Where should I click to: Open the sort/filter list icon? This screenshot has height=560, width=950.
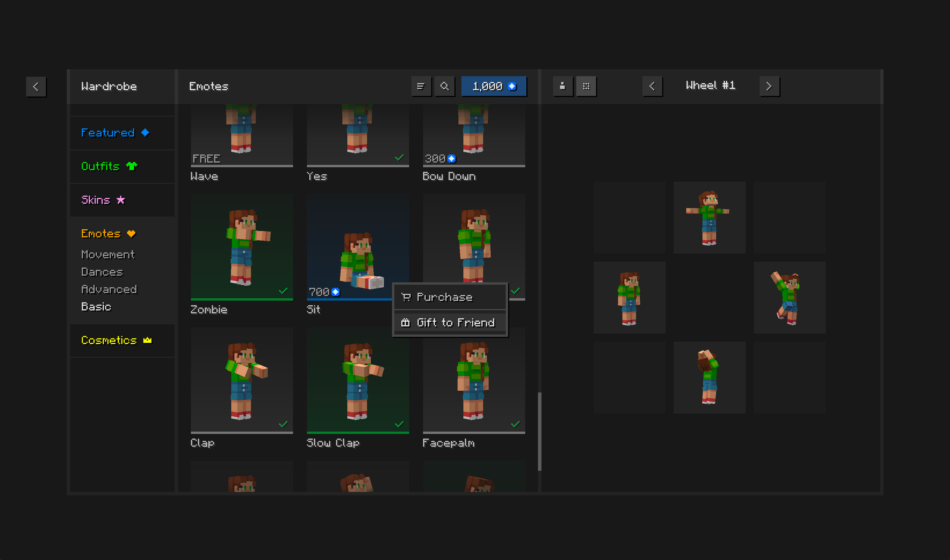point(421,86)
